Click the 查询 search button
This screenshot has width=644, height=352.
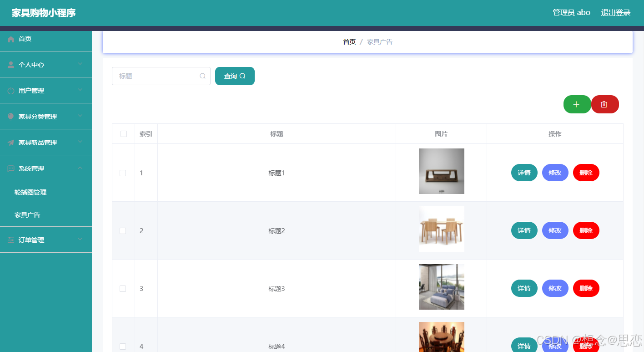click(235, 76)
